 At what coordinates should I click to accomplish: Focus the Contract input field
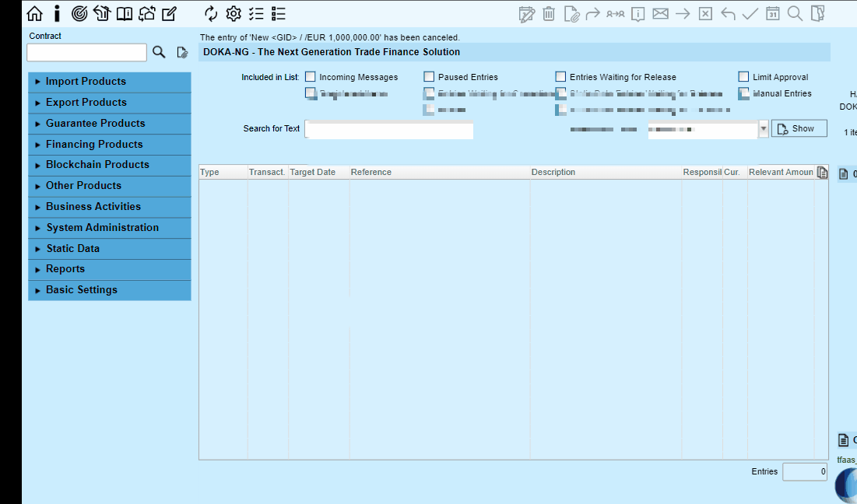click(87, 52)
